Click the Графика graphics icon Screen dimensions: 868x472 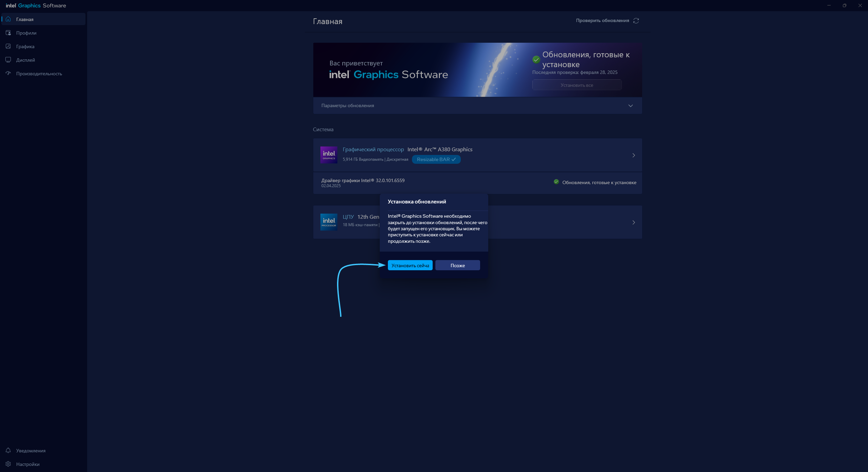8,46
